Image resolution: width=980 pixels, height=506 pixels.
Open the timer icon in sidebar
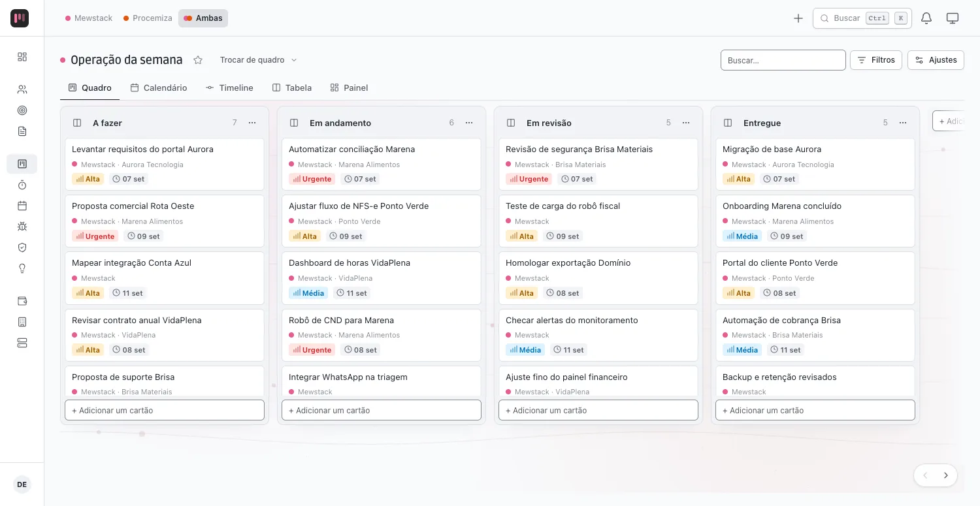click(x=22, y=185)
